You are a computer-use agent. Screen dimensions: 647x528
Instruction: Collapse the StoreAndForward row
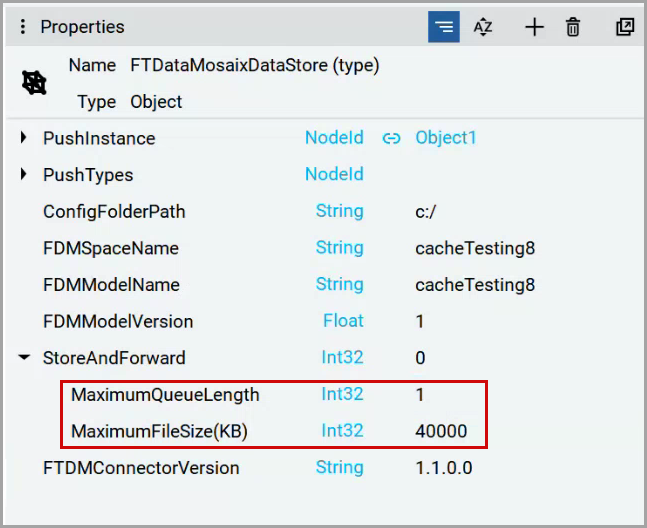tap(24, 357)
